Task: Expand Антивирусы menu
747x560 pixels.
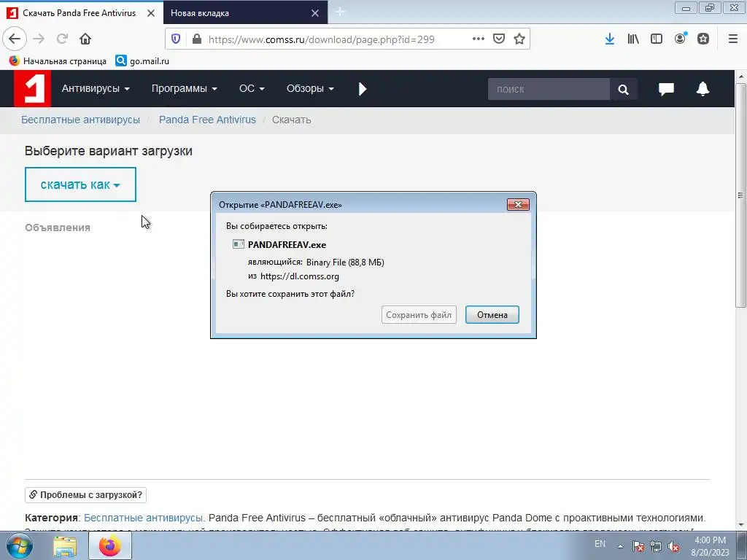Action: (96, 88)
